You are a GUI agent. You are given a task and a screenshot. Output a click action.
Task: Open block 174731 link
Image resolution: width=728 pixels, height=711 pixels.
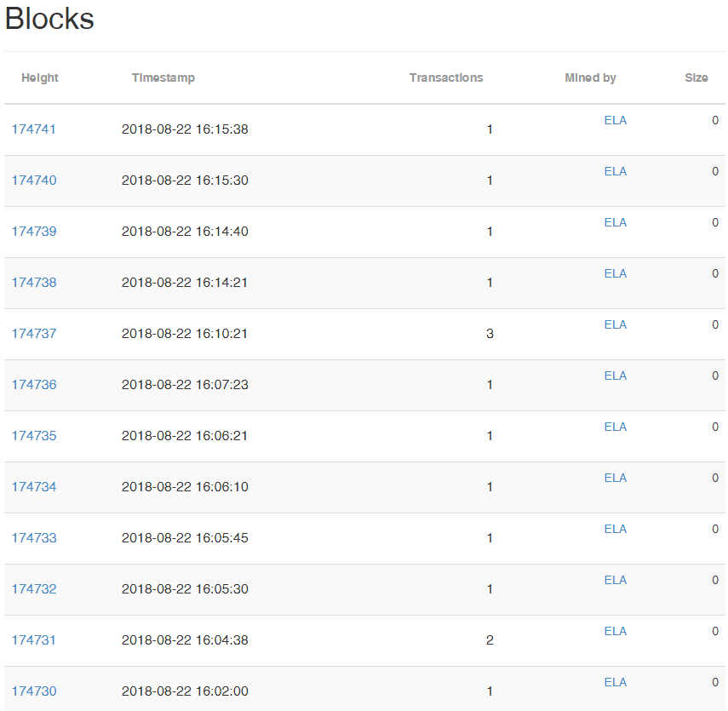tap(33, 640)
